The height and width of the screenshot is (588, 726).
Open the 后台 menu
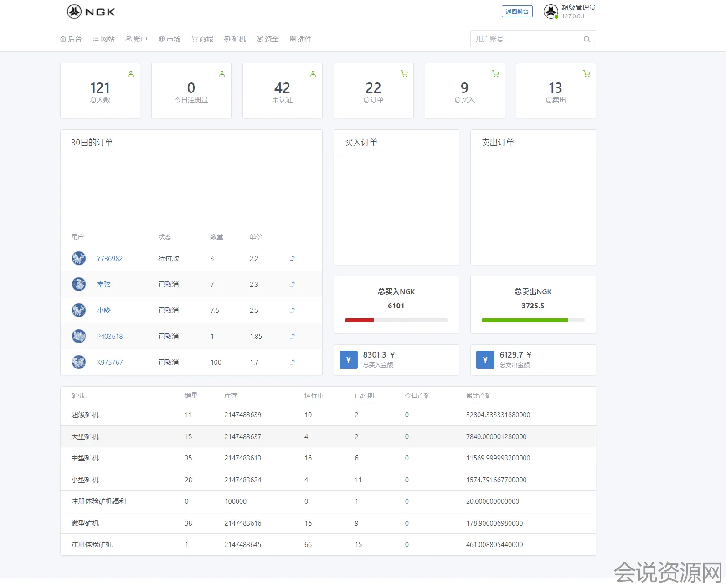coord(71,39)
